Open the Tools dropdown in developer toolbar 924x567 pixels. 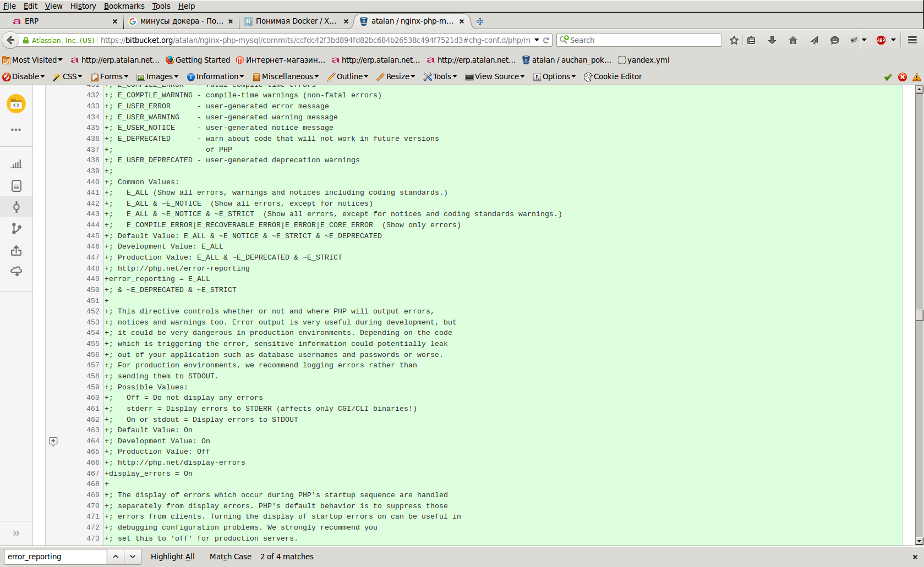(x=440, y=76)
